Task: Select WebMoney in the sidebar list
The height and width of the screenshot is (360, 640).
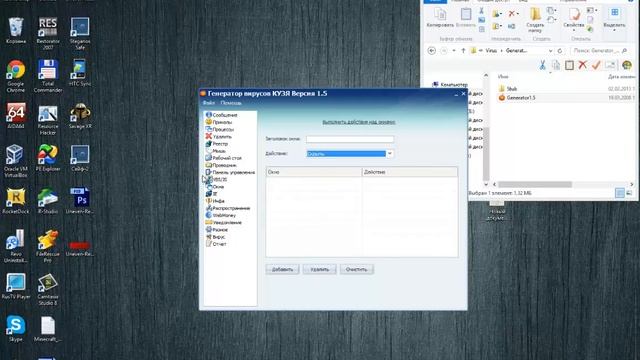Action: (x=221, y=215)
